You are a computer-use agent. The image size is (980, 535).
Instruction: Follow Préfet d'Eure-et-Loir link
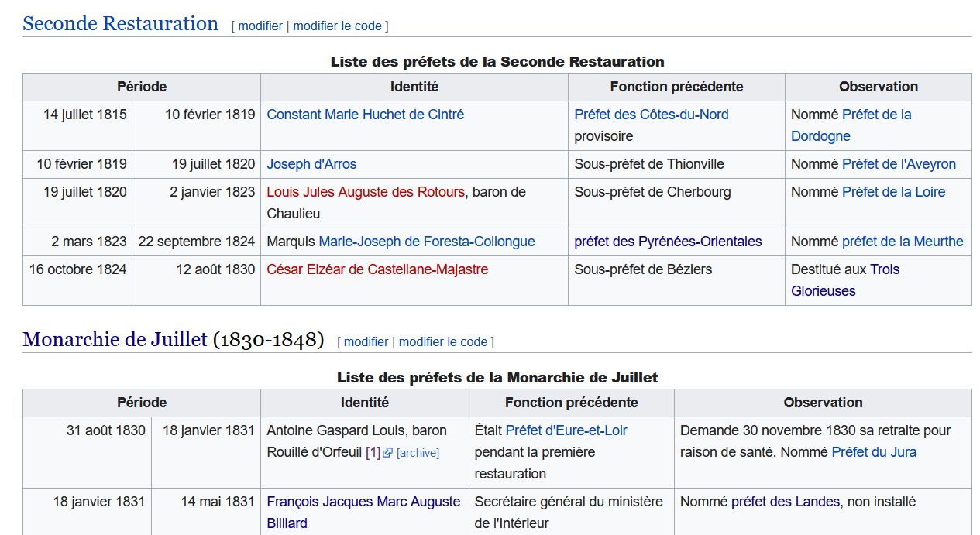coord(566,430)
